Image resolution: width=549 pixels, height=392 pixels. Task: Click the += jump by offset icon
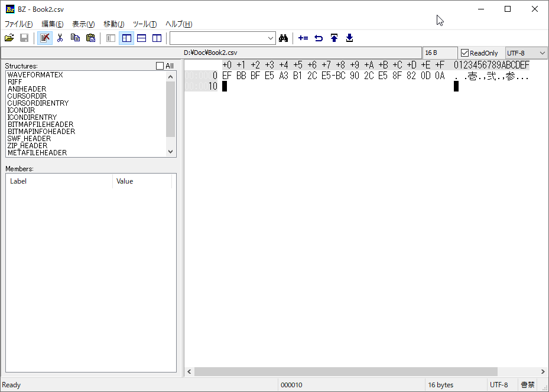point(303,38)
